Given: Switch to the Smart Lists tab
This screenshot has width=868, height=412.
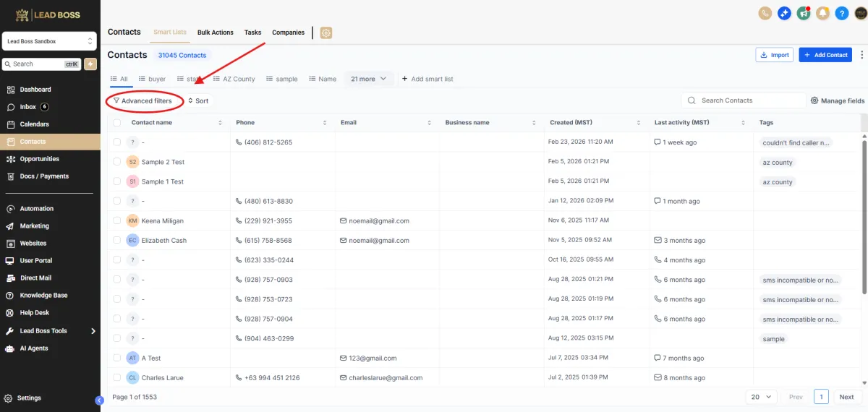Looking at the screenshot, I should [170, 33].
